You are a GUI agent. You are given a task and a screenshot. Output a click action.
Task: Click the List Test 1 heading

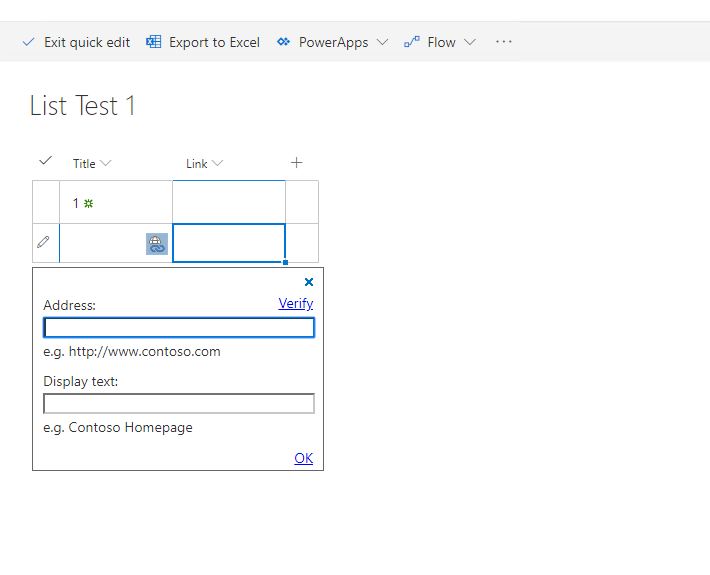tap(82, 105)
